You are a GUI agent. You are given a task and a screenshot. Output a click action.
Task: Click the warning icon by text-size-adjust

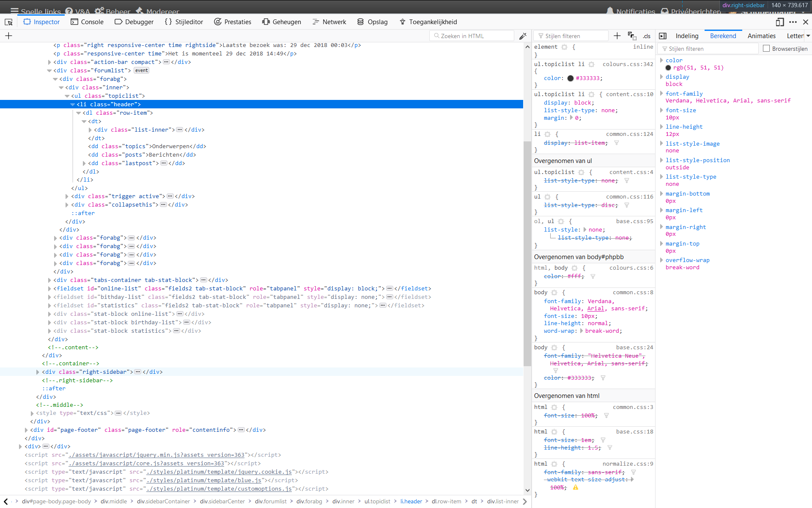click(576, 488)
